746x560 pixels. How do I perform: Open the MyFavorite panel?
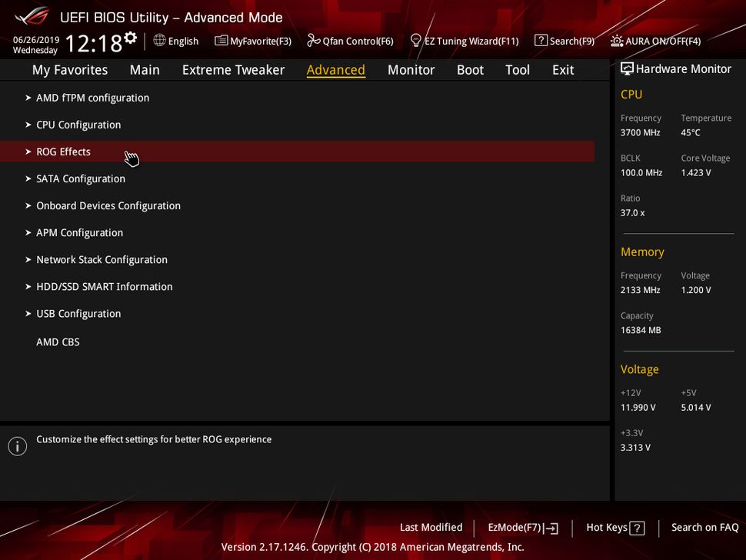tap(253, 41)
